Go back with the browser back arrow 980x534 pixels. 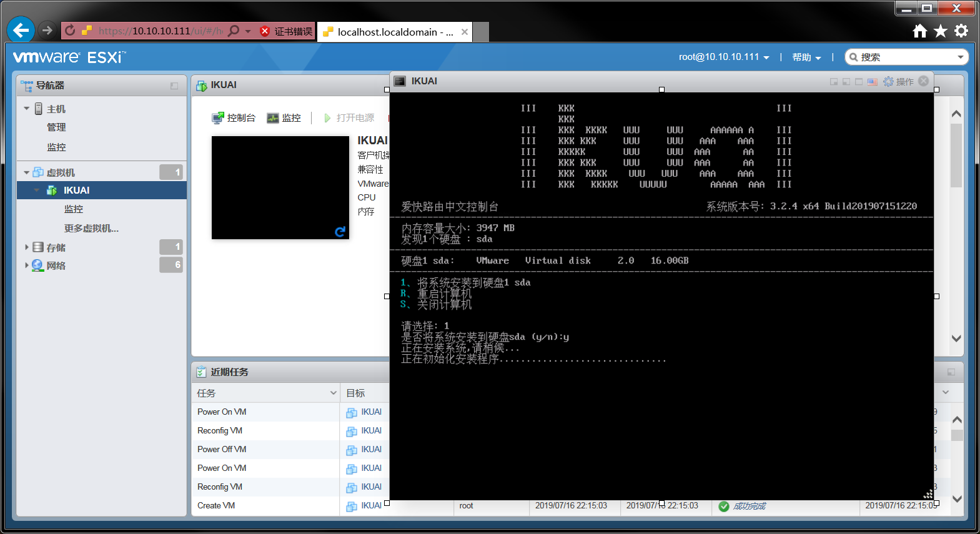[x=21, y=30]
